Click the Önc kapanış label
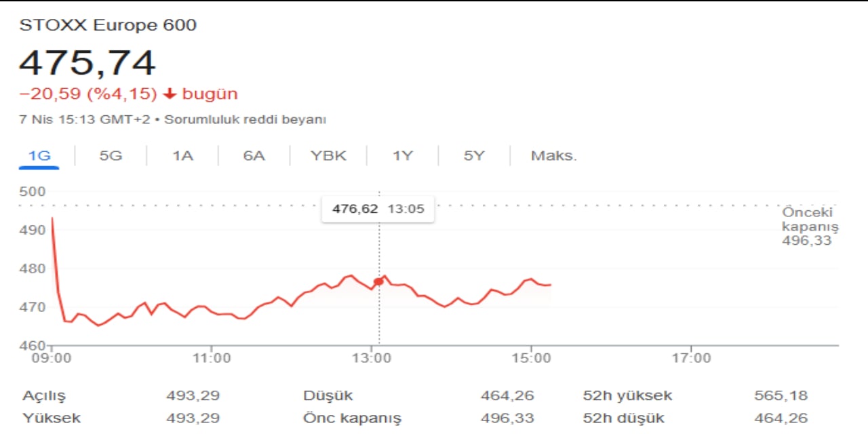Viewport: 868px width, 434px height. click(352, 418)
